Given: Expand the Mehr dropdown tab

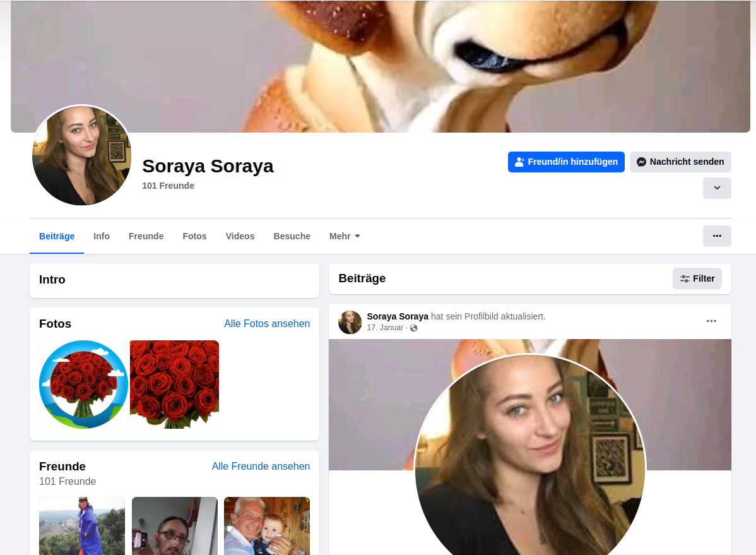Looking at the screenshot, I should [345, 236].
